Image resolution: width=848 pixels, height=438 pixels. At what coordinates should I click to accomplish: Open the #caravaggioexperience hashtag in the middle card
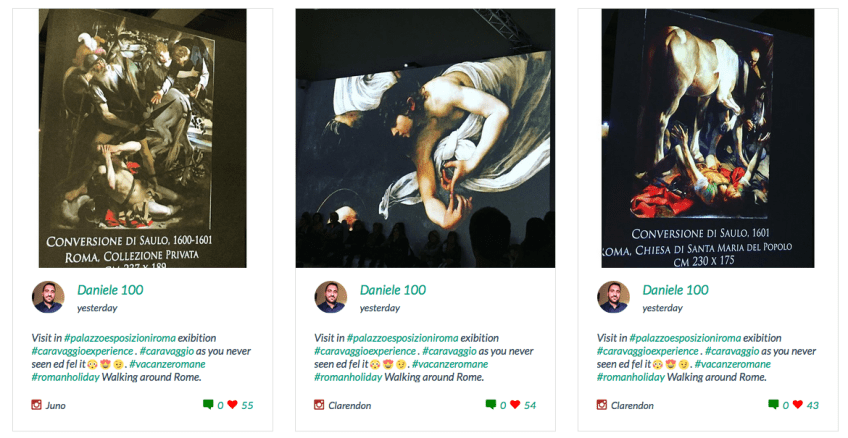[x=365, y=351]
